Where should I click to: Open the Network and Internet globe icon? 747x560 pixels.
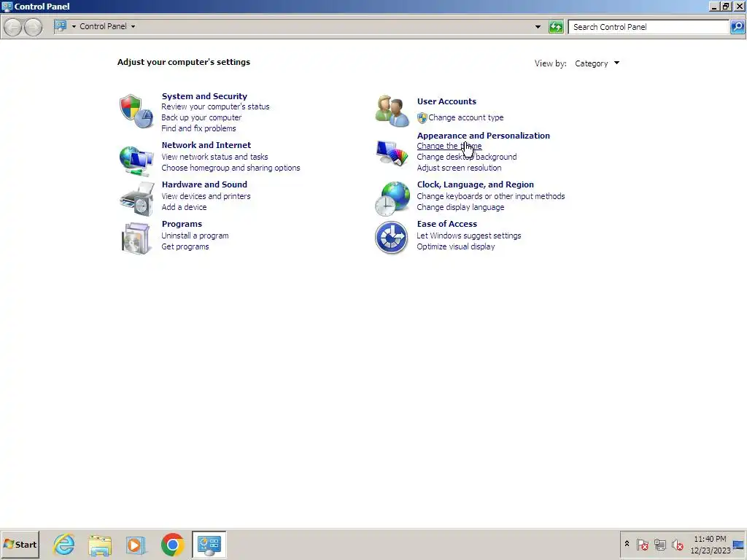[x=136, y=160]
